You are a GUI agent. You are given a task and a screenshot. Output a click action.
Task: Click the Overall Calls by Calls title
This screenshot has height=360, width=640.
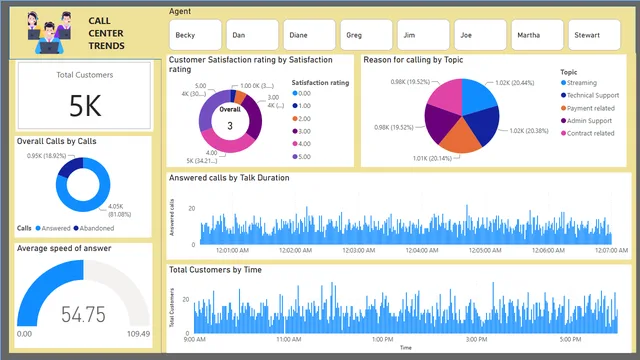56,141
